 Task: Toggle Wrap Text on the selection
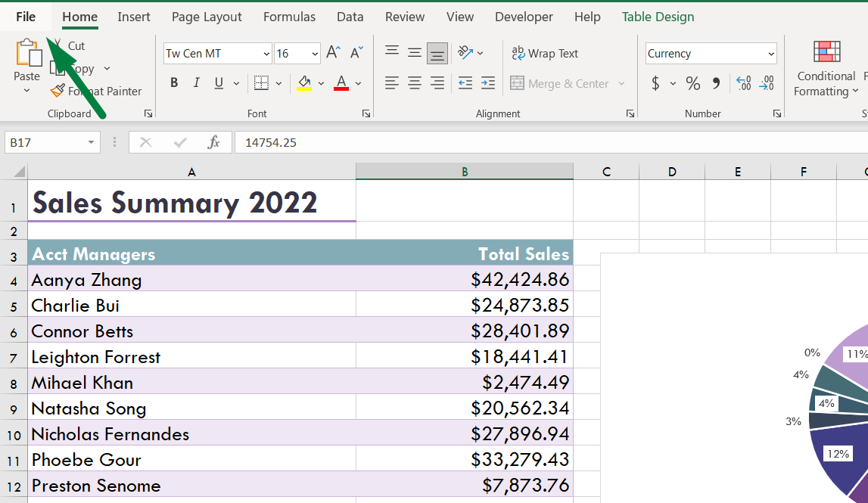545,53
